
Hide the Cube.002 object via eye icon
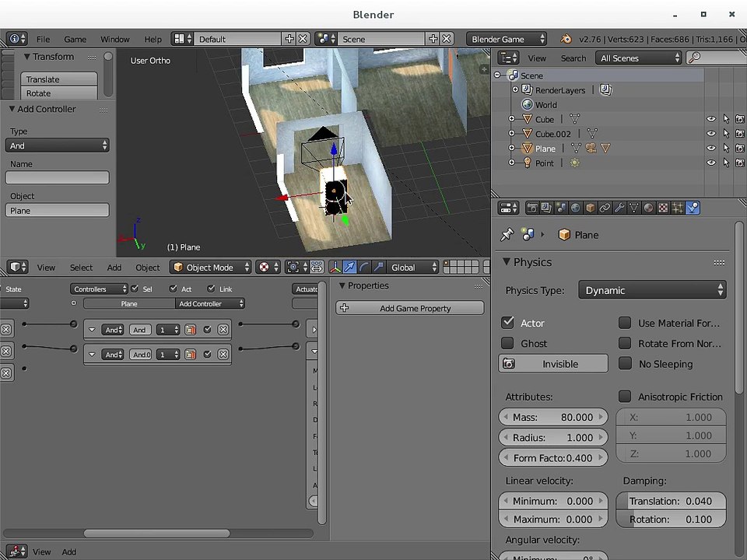coord(710,134)
